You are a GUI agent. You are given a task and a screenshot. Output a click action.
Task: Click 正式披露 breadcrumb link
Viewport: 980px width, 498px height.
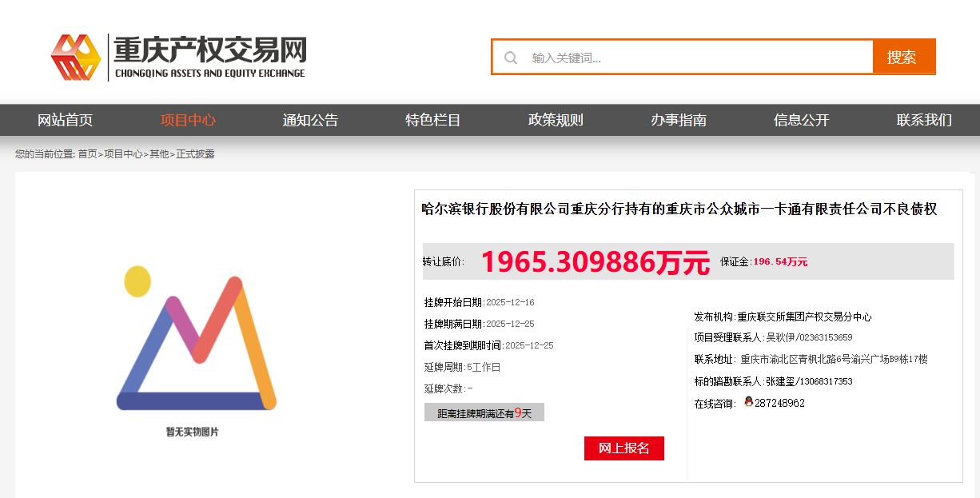pyautogui.click(x=195, y=154)
